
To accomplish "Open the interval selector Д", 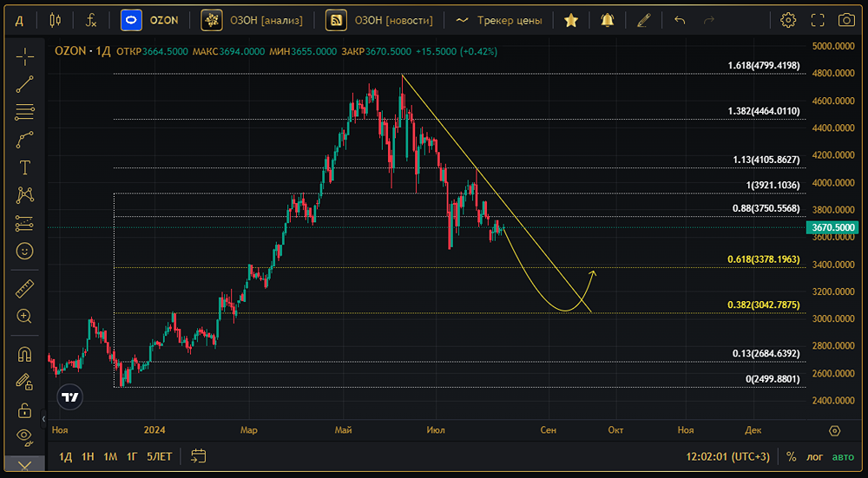I will point(19,21).
